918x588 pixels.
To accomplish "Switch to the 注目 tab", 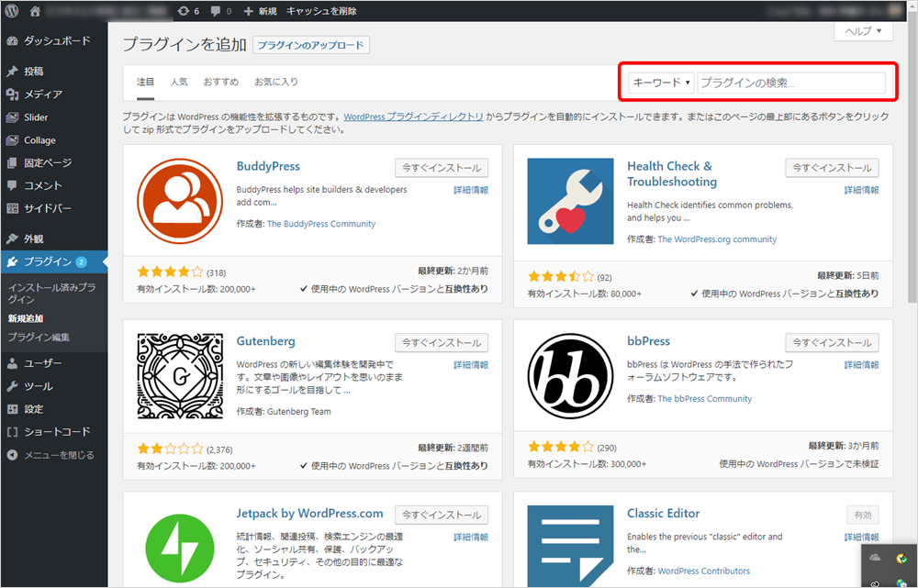I will coord(145,82).
